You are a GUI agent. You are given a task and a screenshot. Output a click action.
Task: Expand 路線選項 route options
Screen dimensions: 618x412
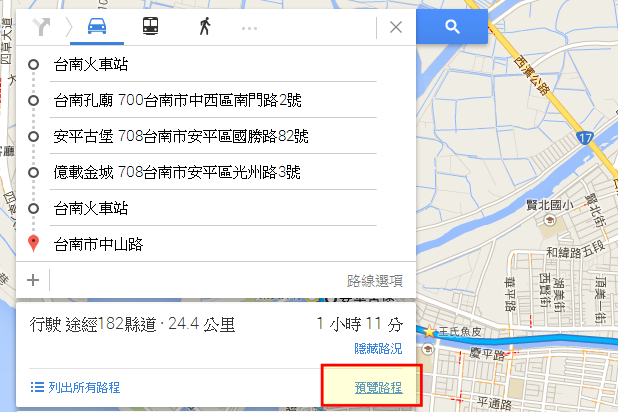[374, 281]
